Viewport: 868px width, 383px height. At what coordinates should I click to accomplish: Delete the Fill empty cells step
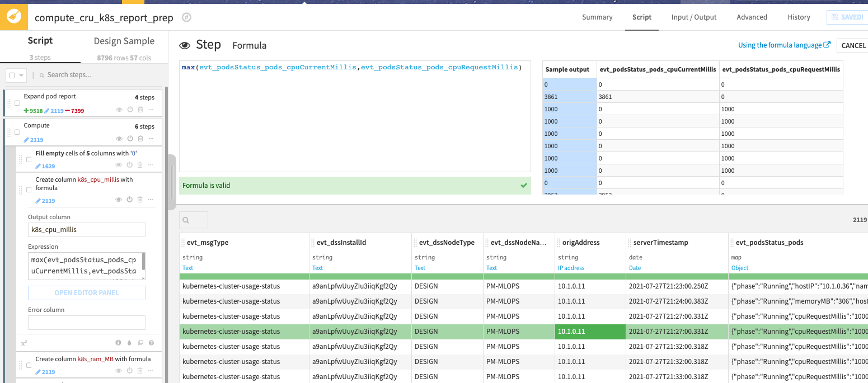(140, 166)
